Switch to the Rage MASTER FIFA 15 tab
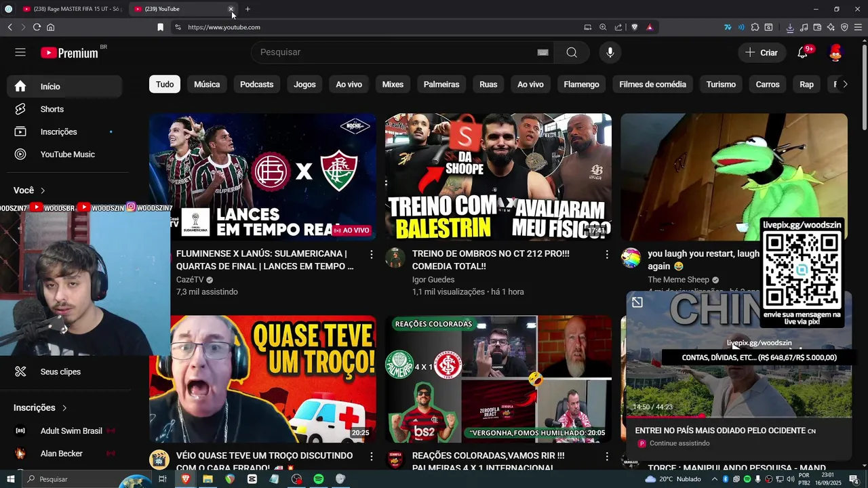The height and width of the screenshot is (488, 868). [71, 9]
